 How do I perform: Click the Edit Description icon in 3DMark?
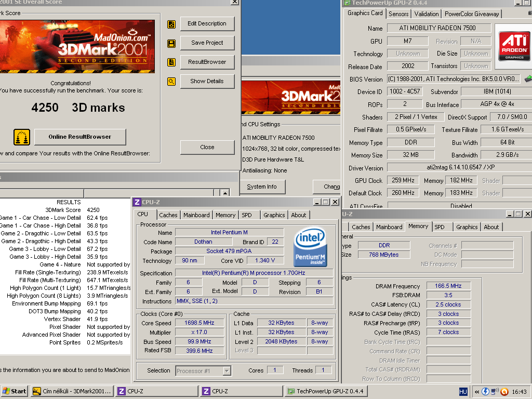pos(171,24)
